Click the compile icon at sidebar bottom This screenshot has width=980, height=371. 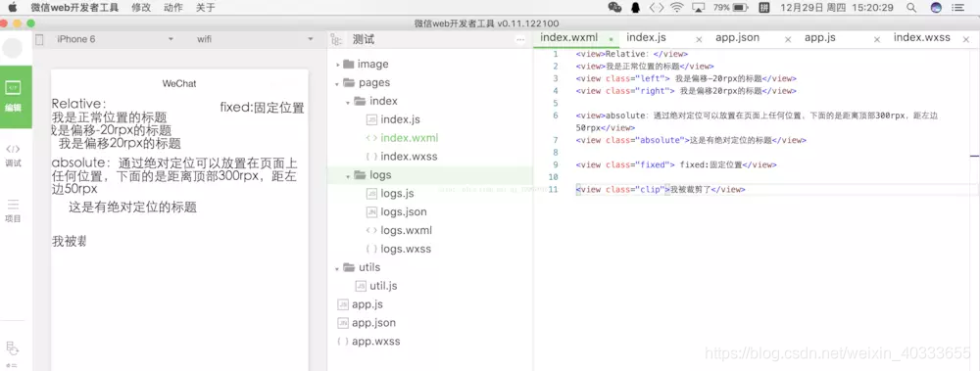12,348
